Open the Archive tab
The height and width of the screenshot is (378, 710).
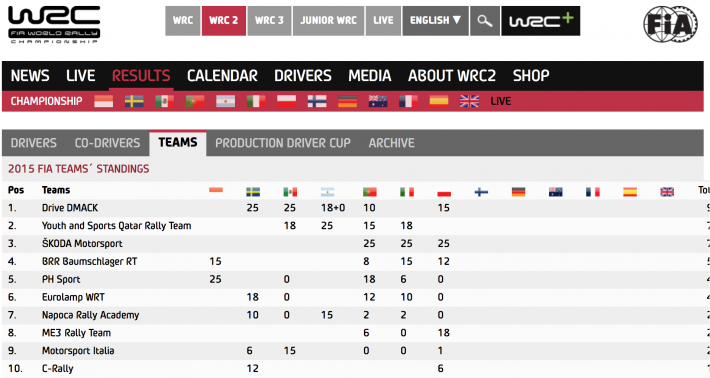click(391, 143)
